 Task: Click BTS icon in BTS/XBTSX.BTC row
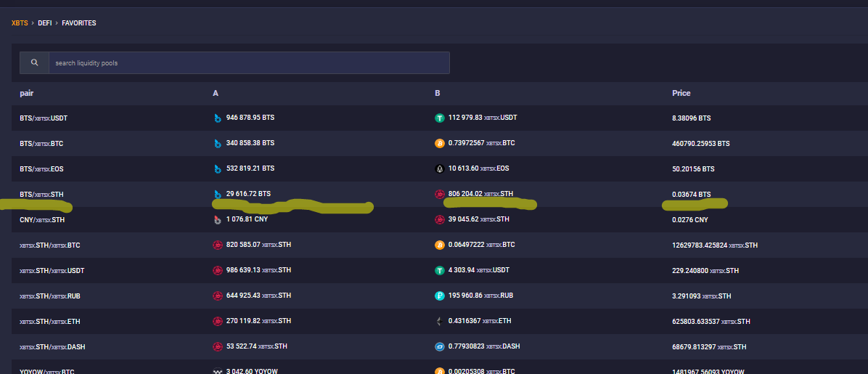tap(218, 144)
